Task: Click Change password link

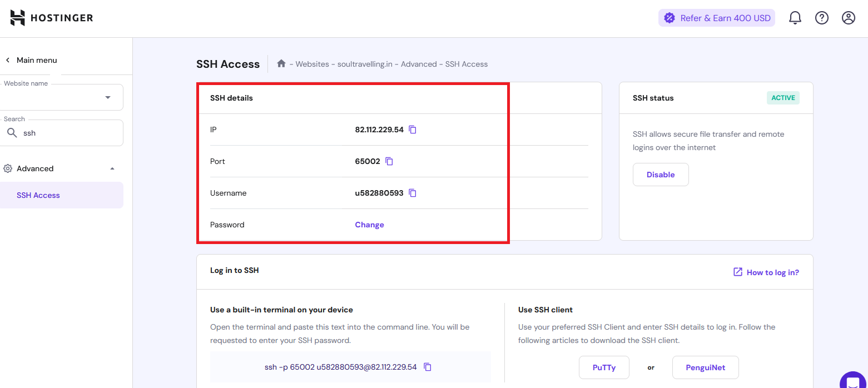Action: point(369,225)
